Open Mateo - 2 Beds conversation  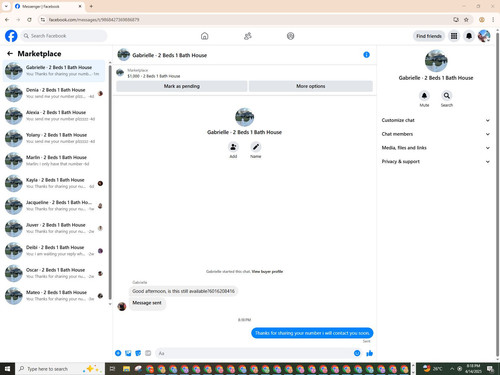tap(54, 296)
